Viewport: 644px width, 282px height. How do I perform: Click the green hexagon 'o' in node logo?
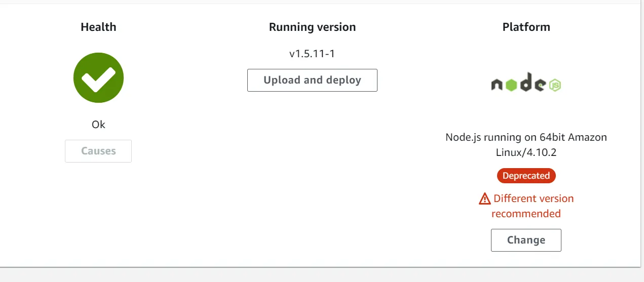coord(510,85)
